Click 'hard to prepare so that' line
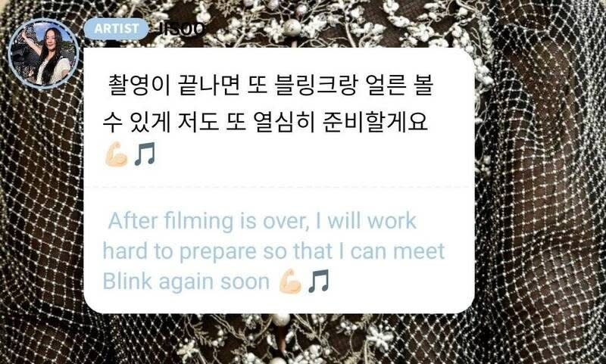606x364 pixels. point(273,251)
